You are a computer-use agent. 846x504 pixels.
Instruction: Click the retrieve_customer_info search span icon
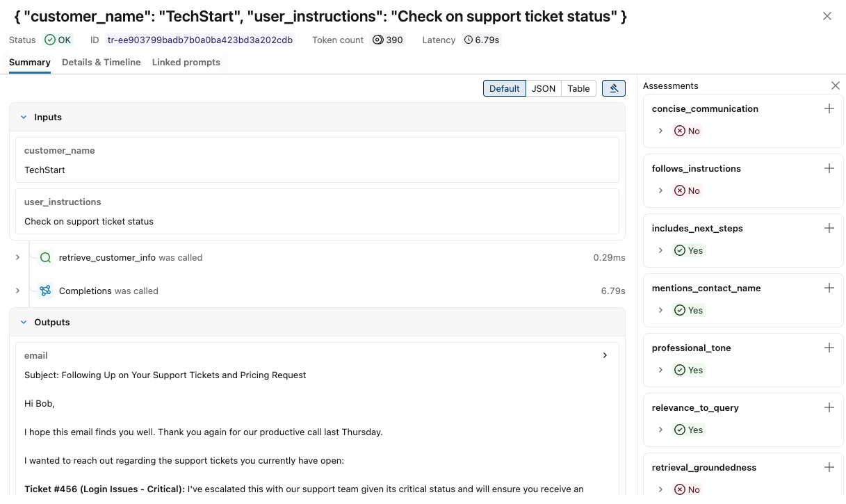pos(46,257)
